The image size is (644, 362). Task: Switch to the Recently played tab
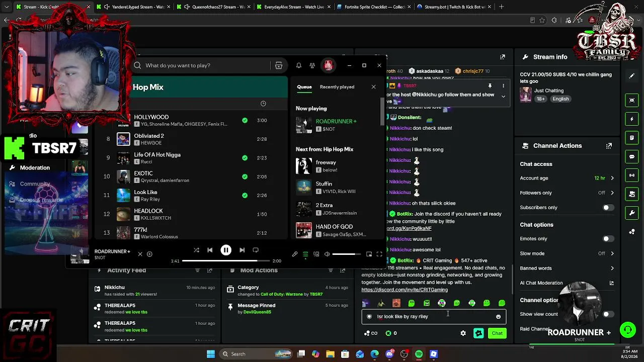pyautogui.click(x=337, y=87)
